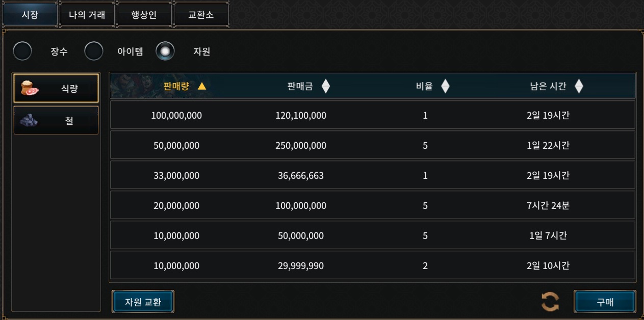Sort by 판매량 using the yellow arrow
The width and height of the screenshot is (644, 320).
pyautogui.click(x=202, y=86)
